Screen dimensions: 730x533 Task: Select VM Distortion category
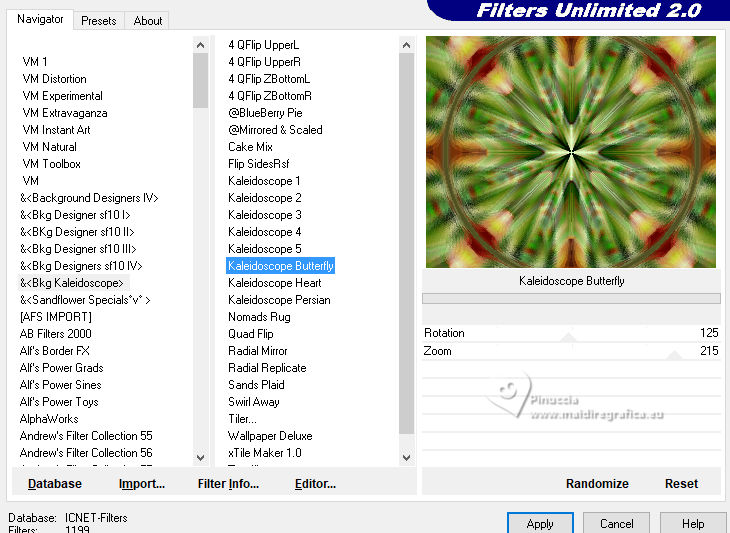click(54, 79)
